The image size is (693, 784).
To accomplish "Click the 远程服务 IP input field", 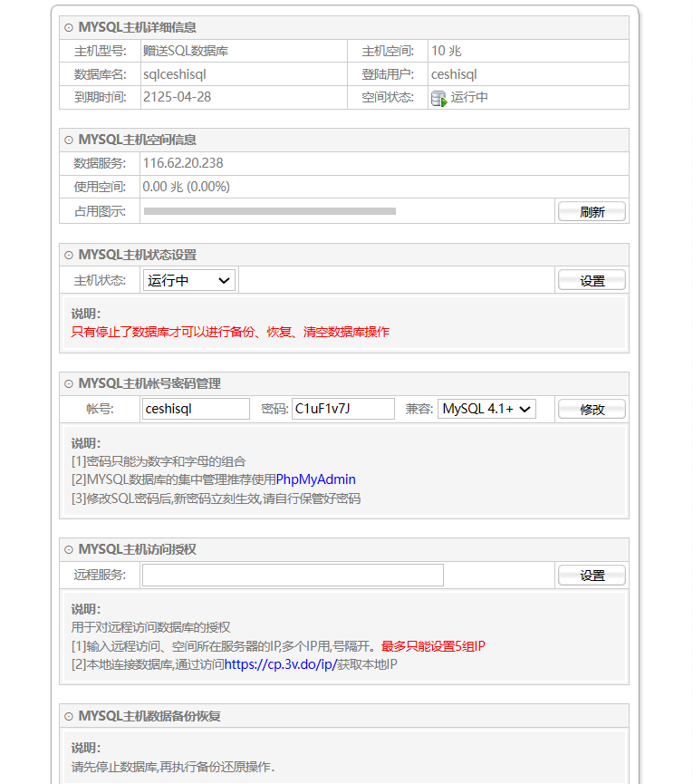I will (x=293, y=576).
